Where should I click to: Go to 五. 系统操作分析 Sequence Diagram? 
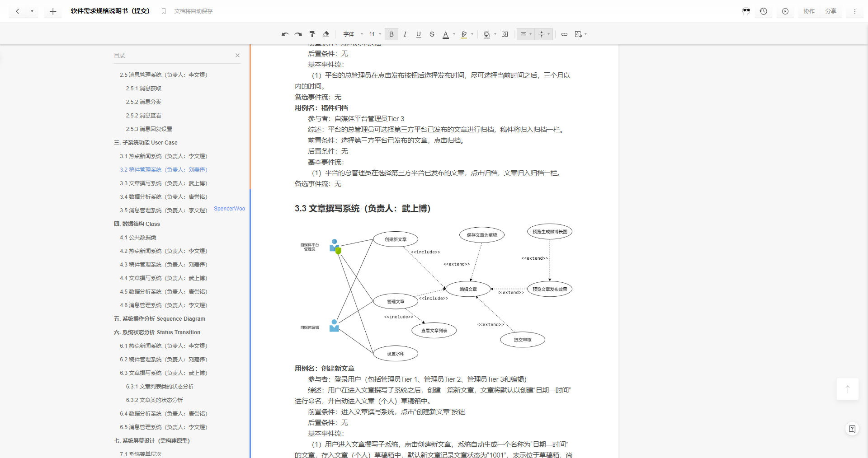160,319
